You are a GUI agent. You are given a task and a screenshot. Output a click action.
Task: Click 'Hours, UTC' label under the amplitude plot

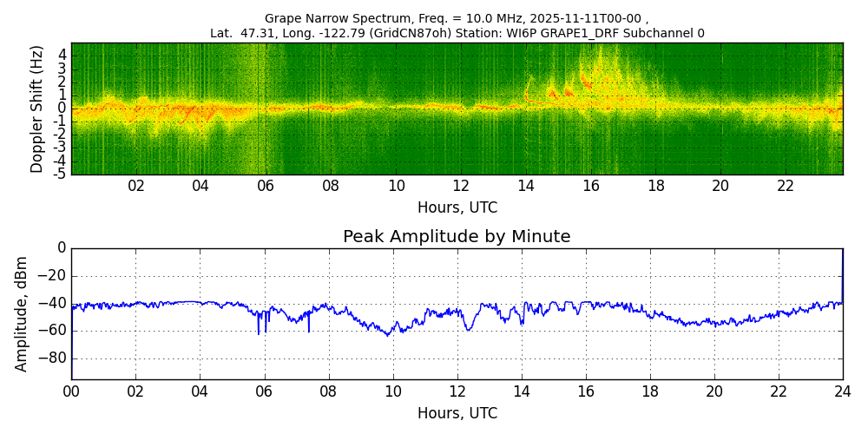457,414
